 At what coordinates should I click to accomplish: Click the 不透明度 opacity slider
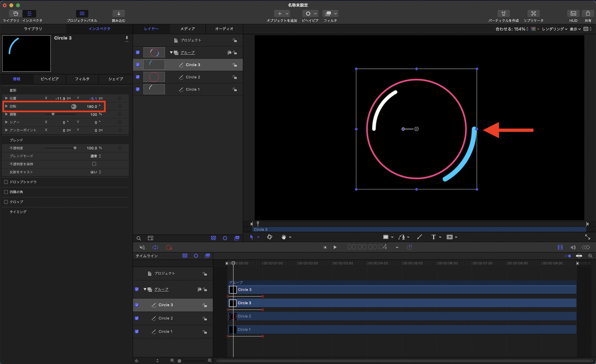coord(60,148)
